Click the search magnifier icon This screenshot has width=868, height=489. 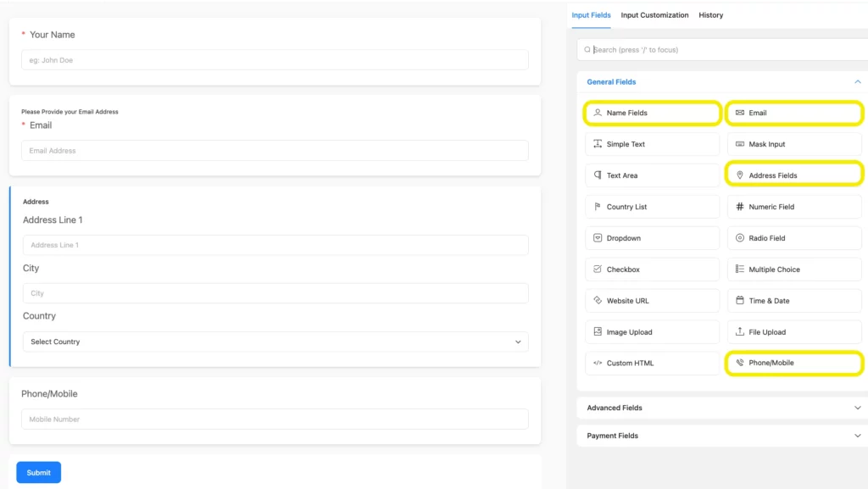click(x=587, y=50)
